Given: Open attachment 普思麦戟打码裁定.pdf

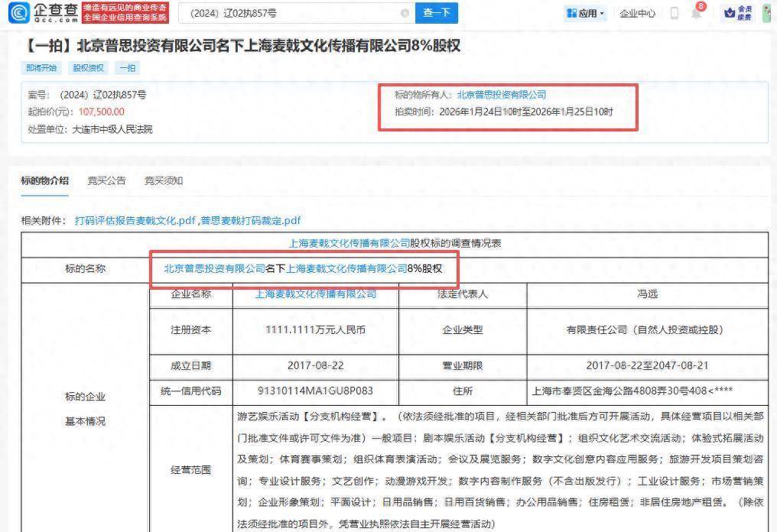Looking at the screenshot, I should (251, 221).
